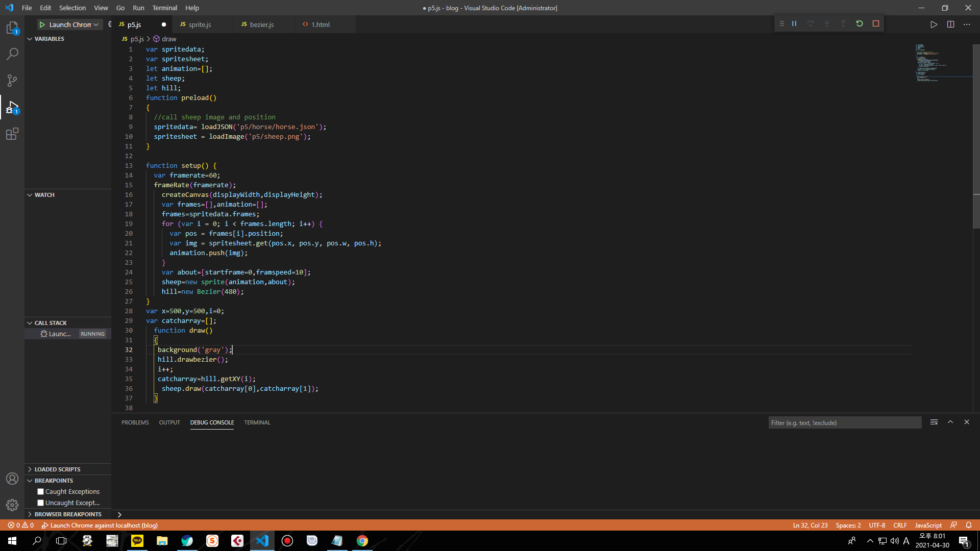Open the Terminal menu
Screen dimensions: 980x551
(x=164, y=8)
